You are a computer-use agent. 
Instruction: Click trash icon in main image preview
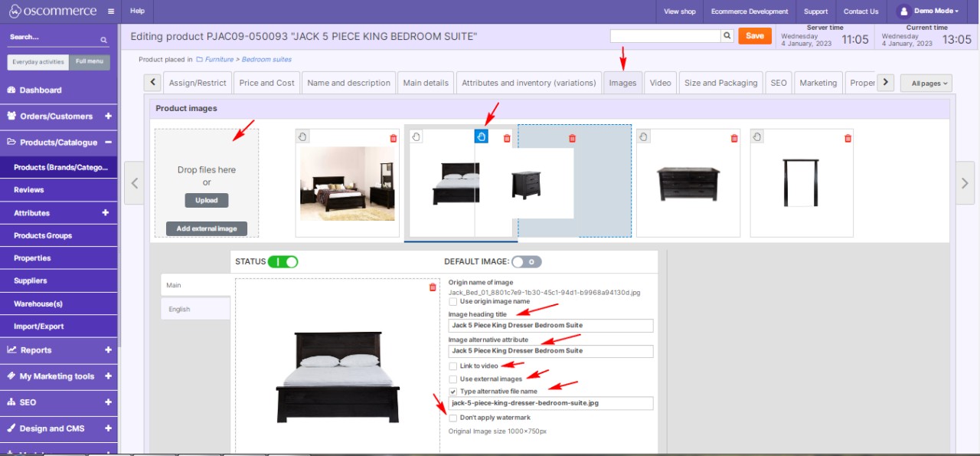point(433,287)
